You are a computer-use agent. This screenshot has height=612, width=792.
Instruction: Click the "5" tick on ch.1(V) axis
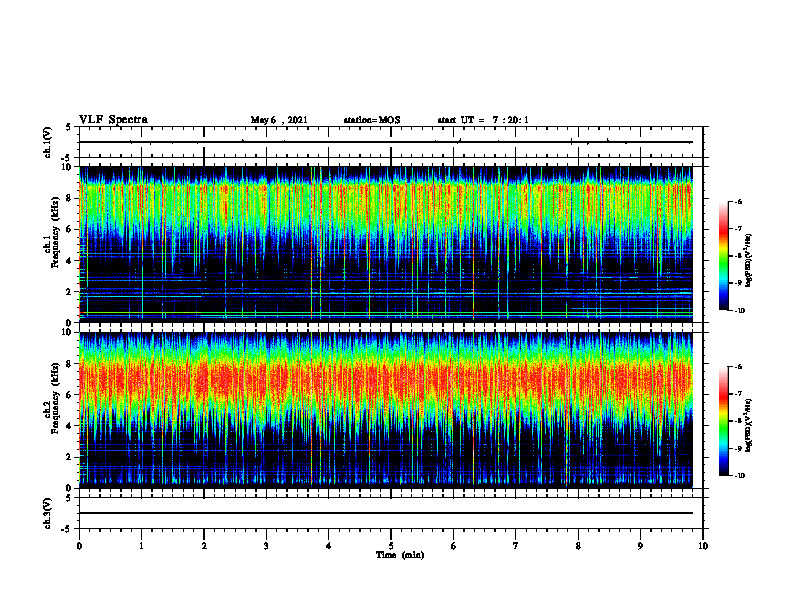(70, 128)
